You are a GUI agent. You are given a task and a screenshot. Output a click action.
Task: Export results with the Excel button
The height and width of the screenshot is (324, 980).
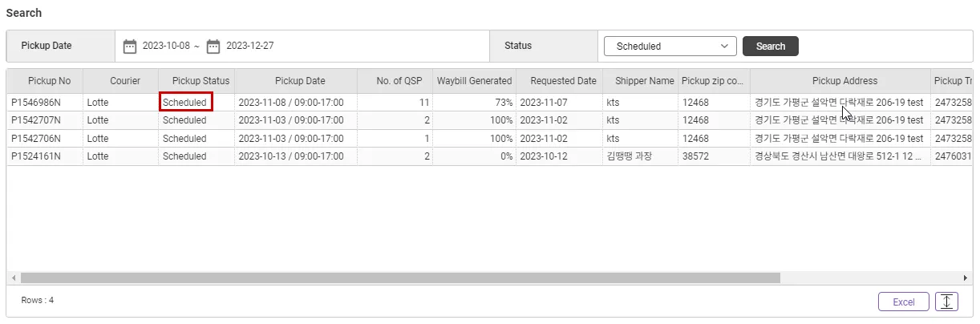point(904,302)
